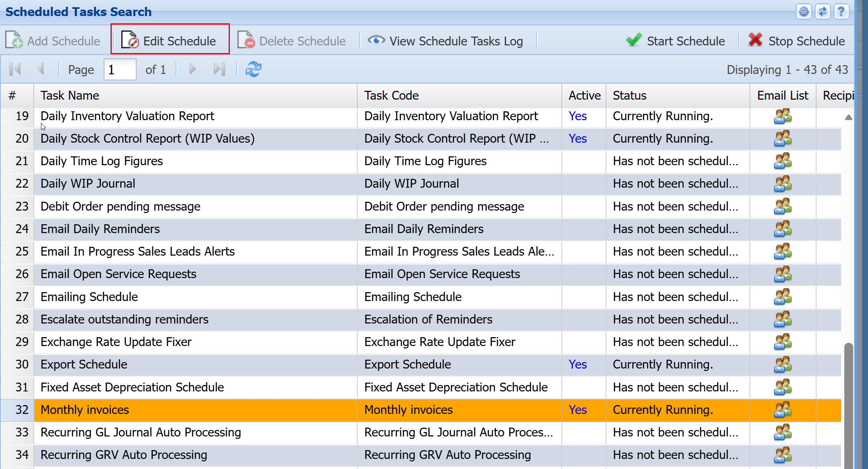Screen dimensions: 868x469
Task: Click the page number input field
Action: click(119, 70)
